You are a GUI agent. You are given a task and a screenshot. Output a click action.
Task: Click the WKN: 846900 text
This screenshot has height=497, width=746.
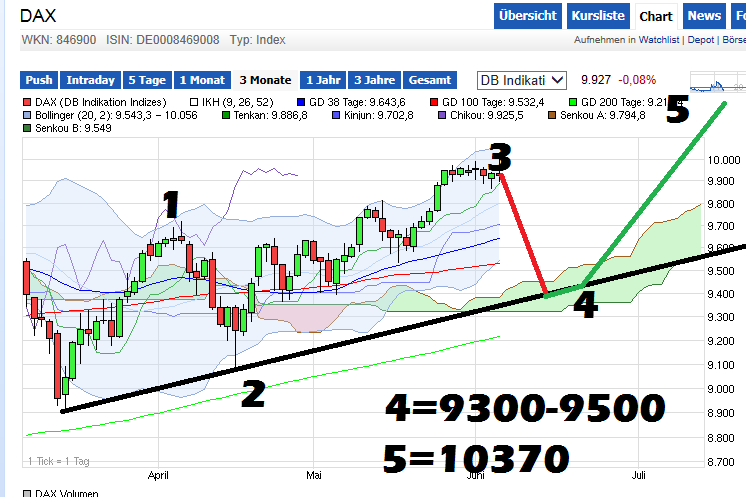[59, 40]
